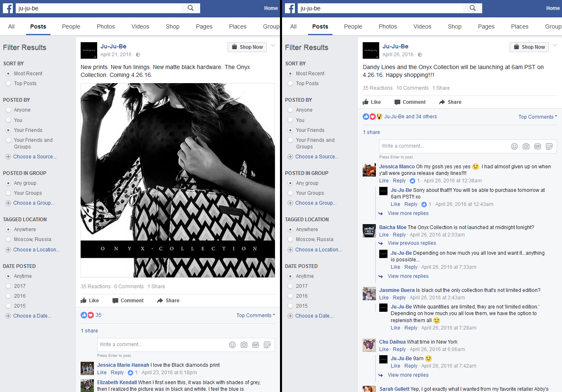Viewport: 562px width, 392px height.
Task: Expand 'Choose a Location...' in right window
Action: click(318, 250)
